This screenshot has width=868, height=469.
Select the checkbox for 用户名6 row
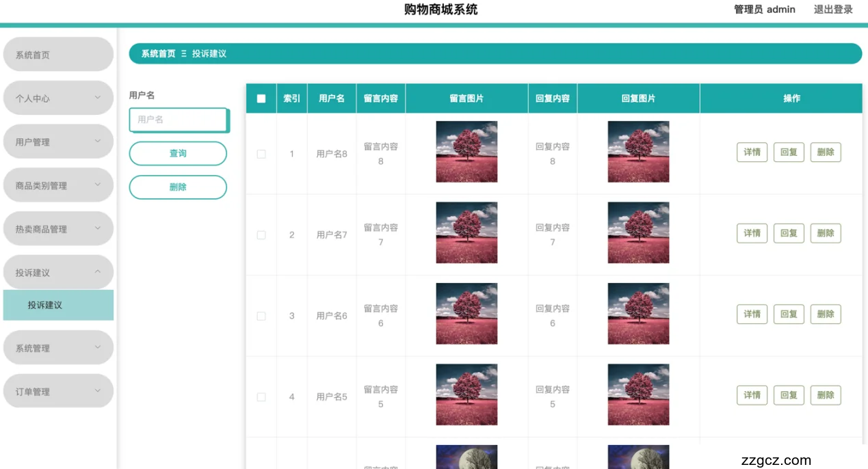[x=261, y=316]
